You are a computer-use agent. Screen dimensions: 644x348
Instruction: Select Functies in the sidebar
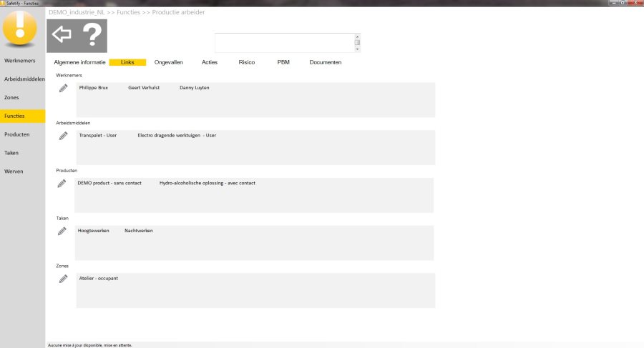click(23, 116)
